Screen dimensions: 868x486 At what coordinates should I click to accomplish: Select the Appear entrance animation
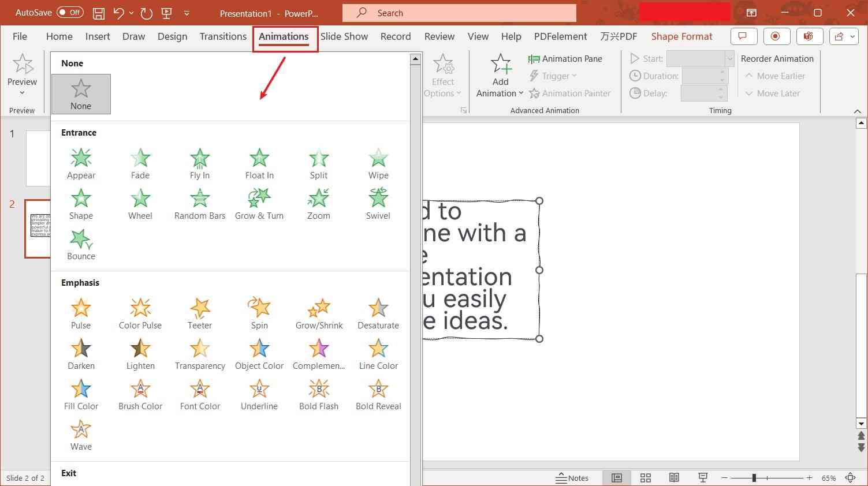coord(81,164)
